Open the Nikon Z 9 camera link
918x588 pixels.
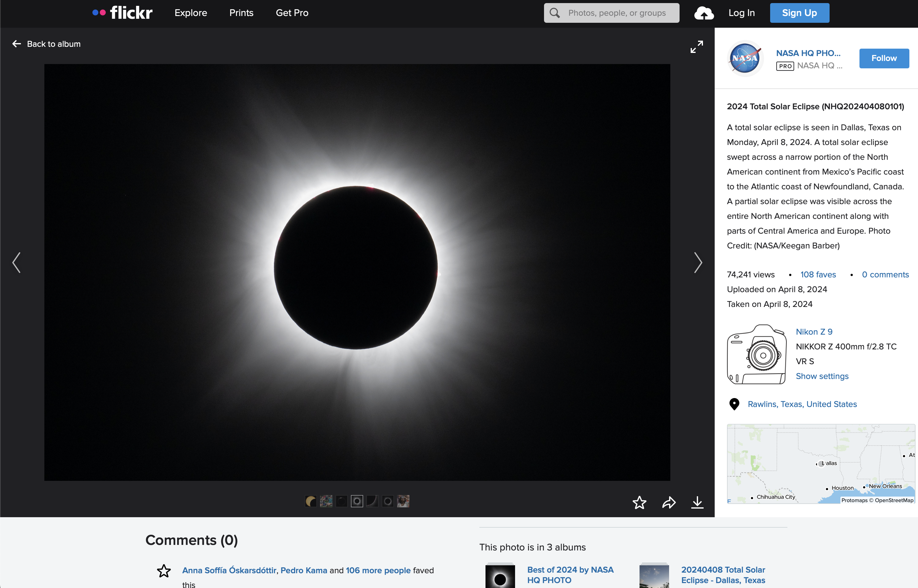pyautogui.click(x=814, y=332)
